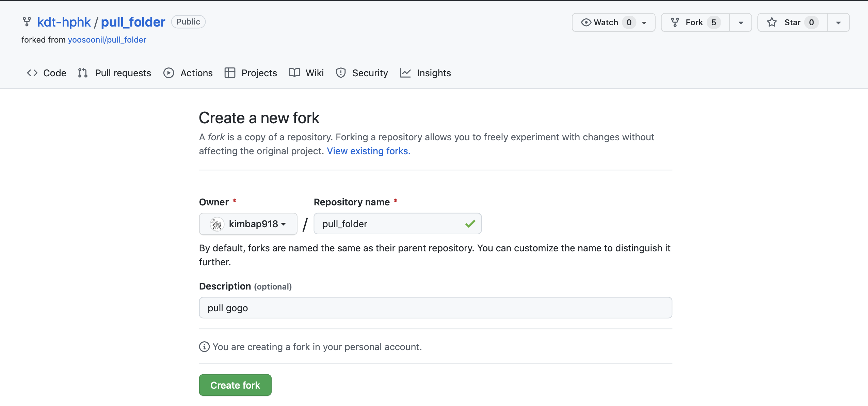The height and width of the screenshot is (406, 868).
Task: Click the Code angle-brackets icon
Action: pyautogui.click(x=32, y=73)
